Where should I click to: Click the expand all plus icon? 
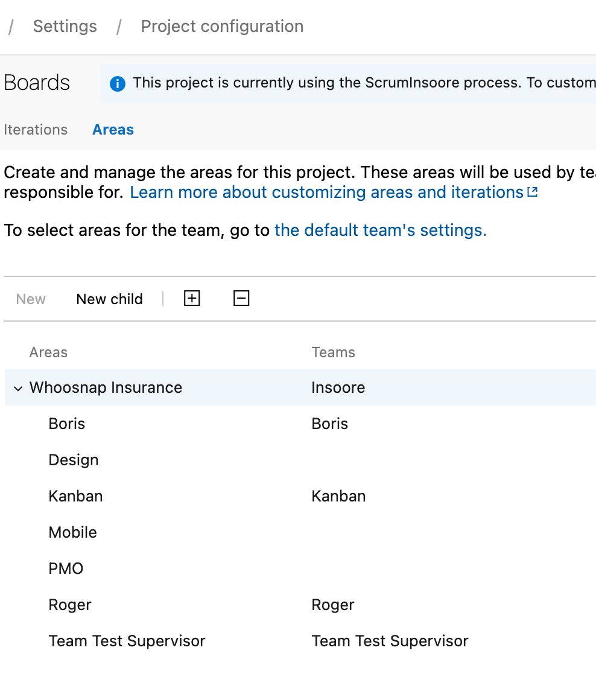point(192,298)
